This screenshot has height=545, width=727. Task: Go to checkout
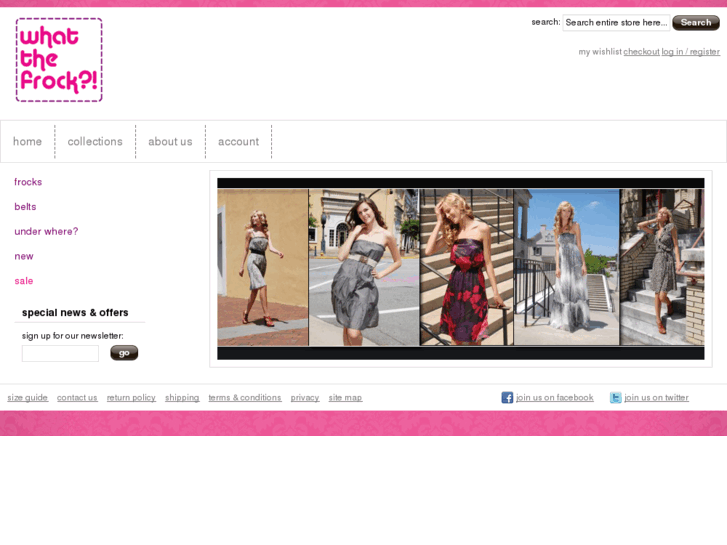(641, 51)
